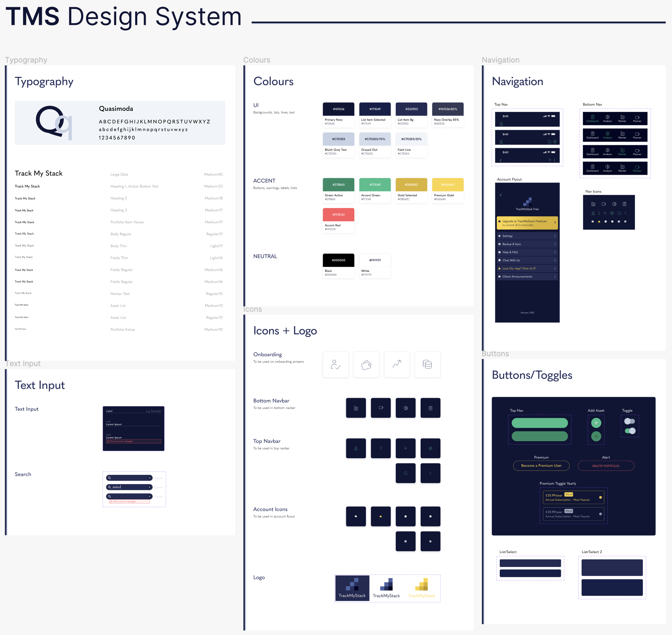Expand the Settings row chevron in Account Flyout
This screenshot has width=672, height=635.
tap(555, 236)
